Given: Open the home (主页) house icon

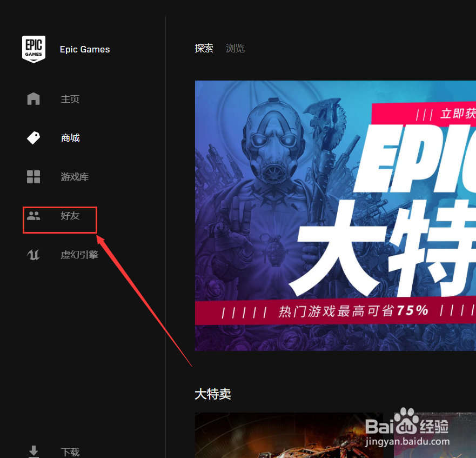Looking at the screenshot, I should (33, 99).
